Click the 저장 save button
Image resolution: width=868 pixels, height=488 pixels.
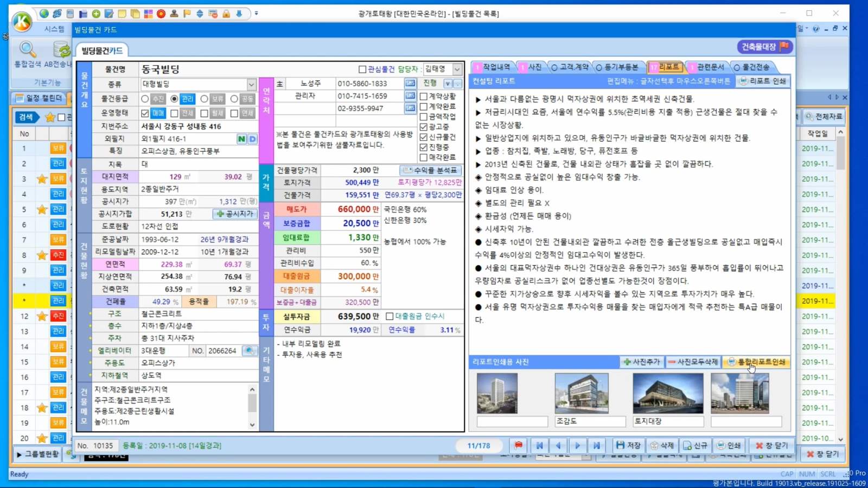coord(628,445)
